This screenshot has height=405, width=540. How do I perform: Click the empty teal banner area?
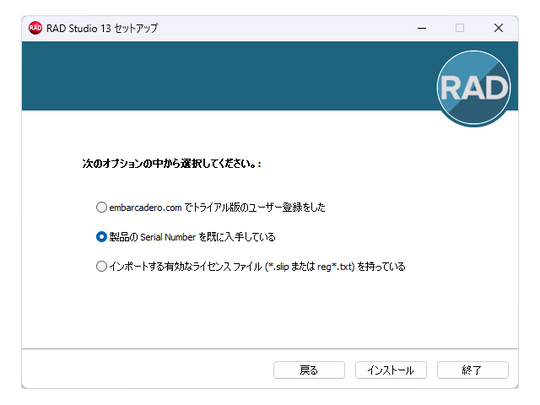(227, 76)
